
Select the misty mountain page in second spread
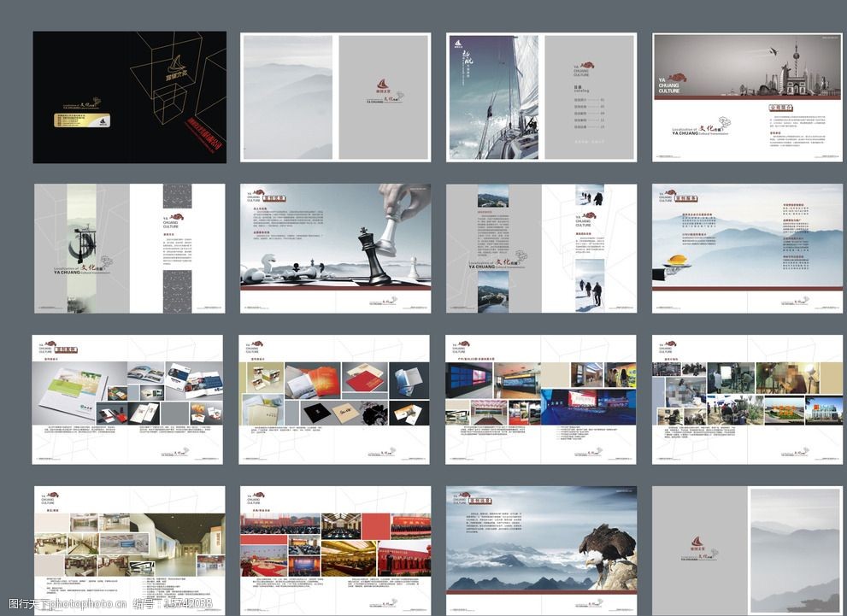[x=286, y=97]
